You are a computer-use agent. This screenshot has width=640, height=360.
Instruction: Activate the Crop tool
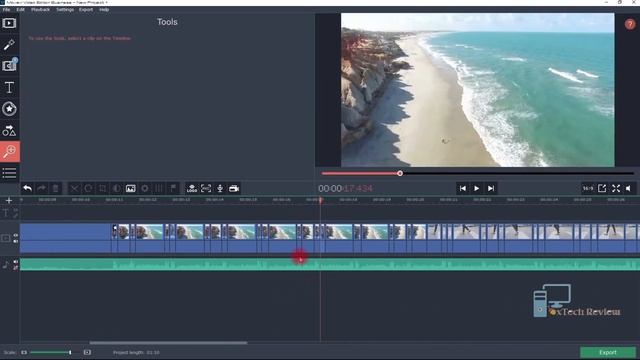(x=102, y=188)
